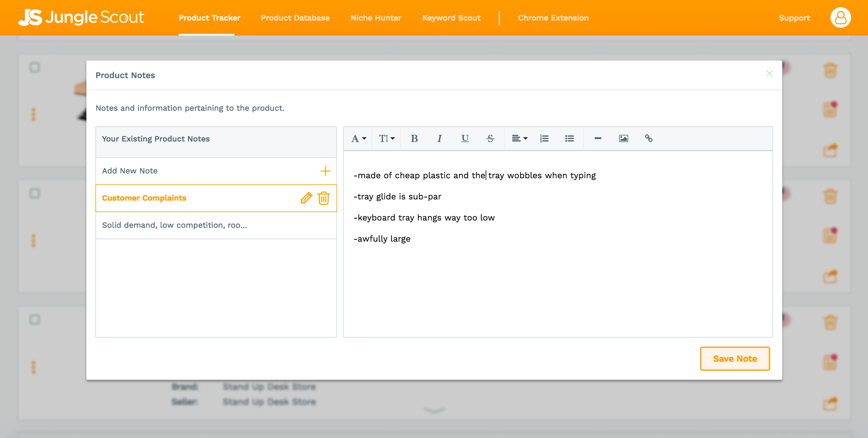Insert a hyperlink in the note
The image size is (868, 438).
[x=649, y=138]
